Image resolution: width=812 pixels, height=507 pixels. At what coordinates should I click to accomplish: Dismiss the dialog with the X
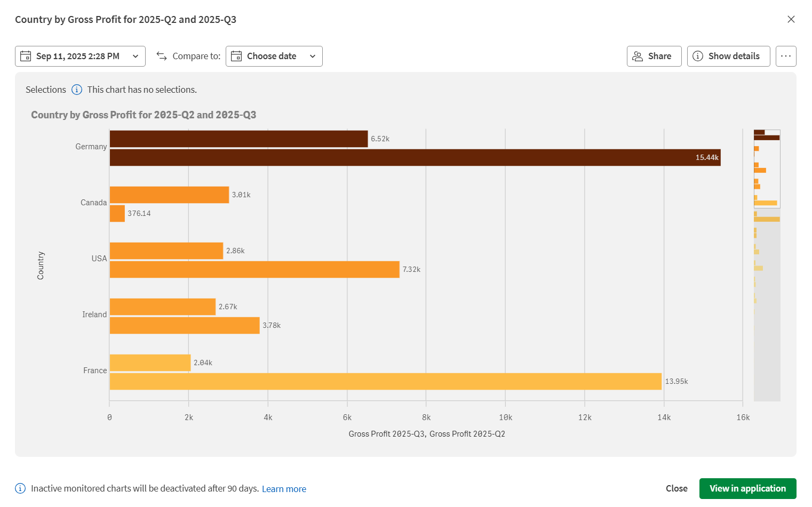pos(791,19)
